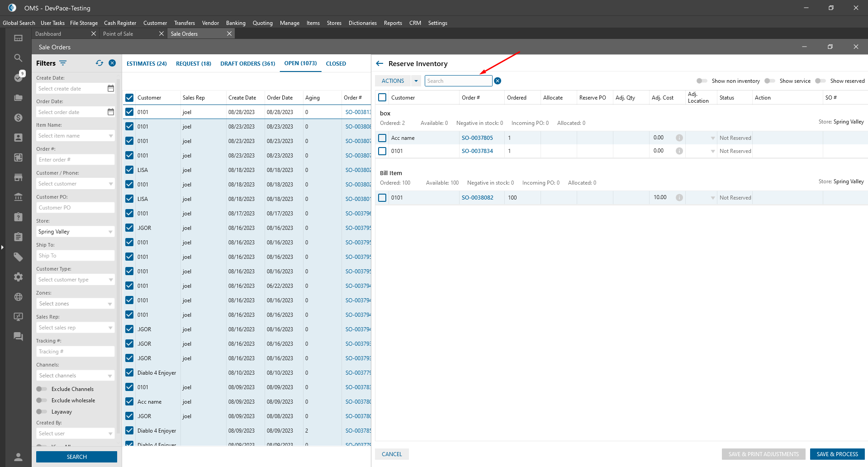The image size is (868, 467).
Task: Click the SAVE & PROCESS button
Action: 837,454
